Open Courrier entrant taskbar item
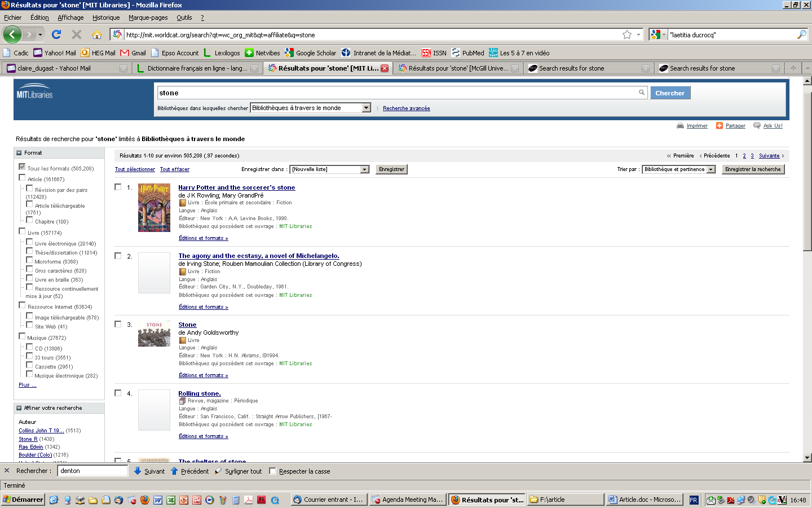The image size is (812, 508). click(x=329, y=500)
